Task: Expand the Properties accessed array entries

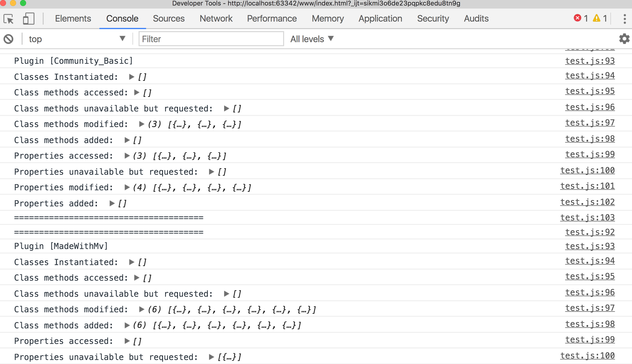Action: [x=127, y=156]
